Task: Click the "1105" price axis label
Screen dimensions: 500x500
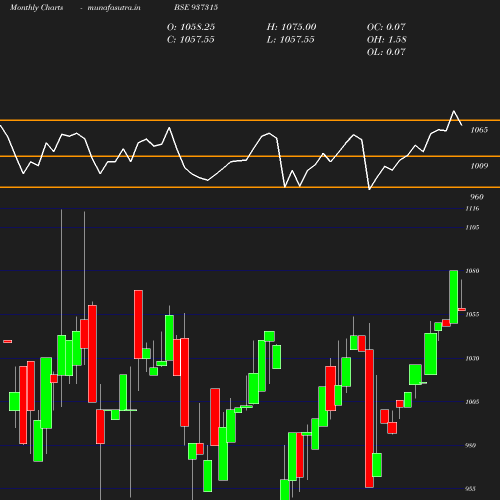Action: pyautogui.click(x=472, y=227)
